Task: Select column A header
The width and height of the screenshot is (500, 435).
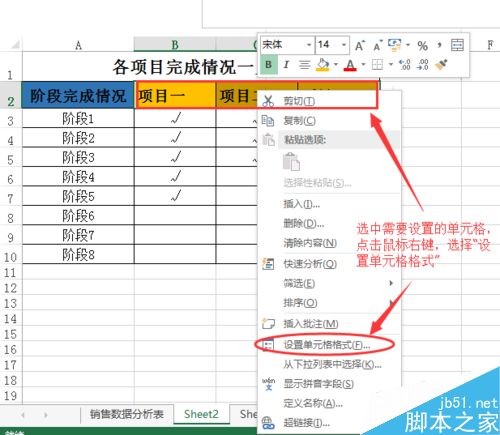Action: pos(78,45)
